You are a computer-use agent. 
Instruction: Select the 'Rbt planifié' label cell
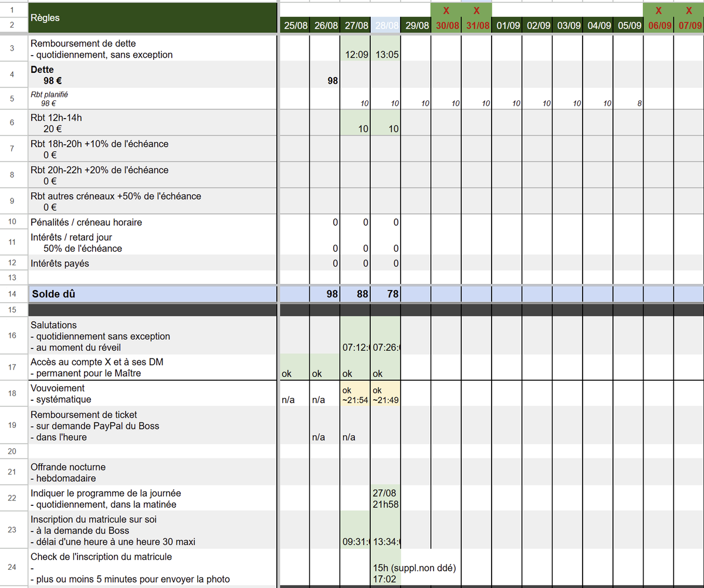(153, 98)
